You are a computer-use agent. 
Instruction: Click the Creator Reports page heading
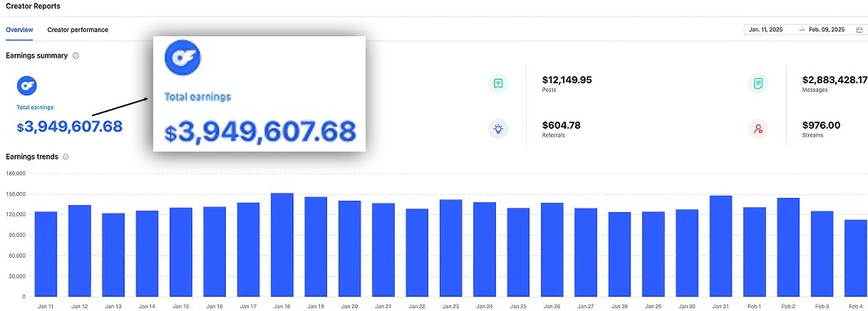click(x=33, y=6)
